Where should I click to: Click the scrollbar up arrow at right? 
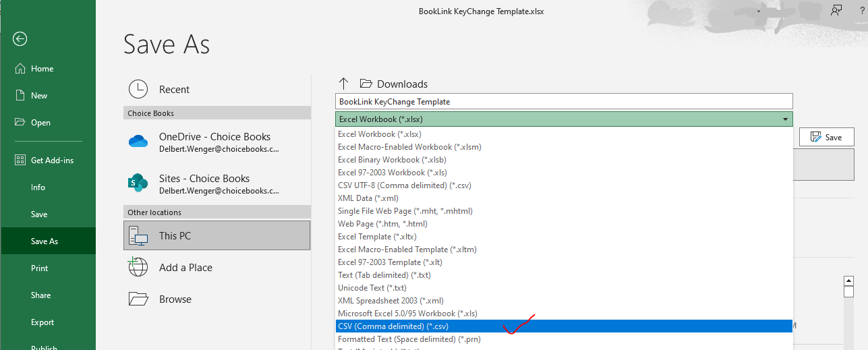pos(849,281)
